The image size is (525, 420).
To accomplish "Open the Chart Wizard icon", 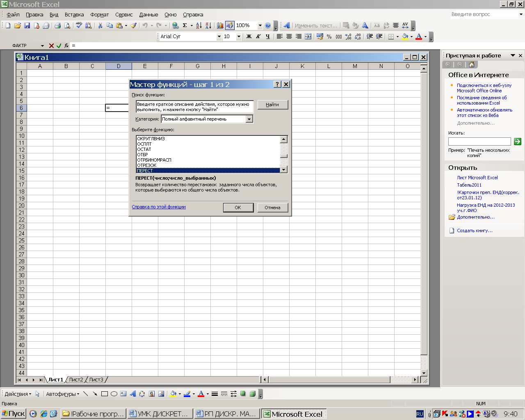I will click(220, 25).
